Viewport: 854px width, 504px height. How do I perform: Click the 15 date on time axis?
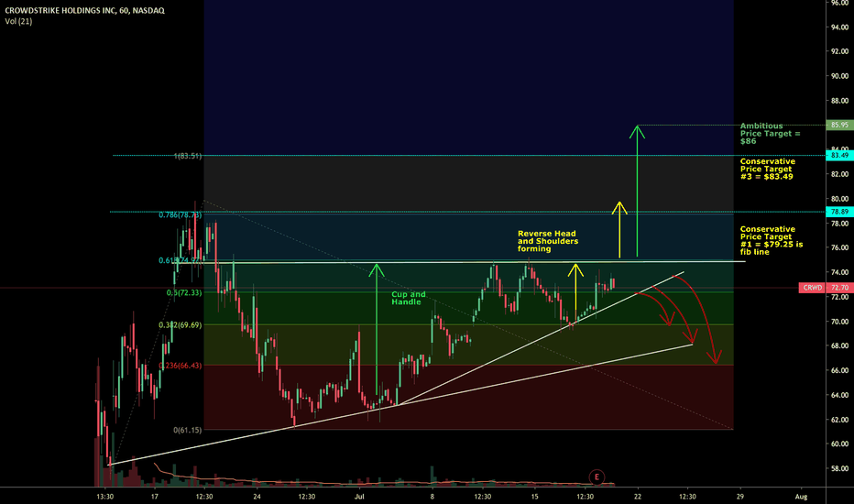[x=535, y=497]
